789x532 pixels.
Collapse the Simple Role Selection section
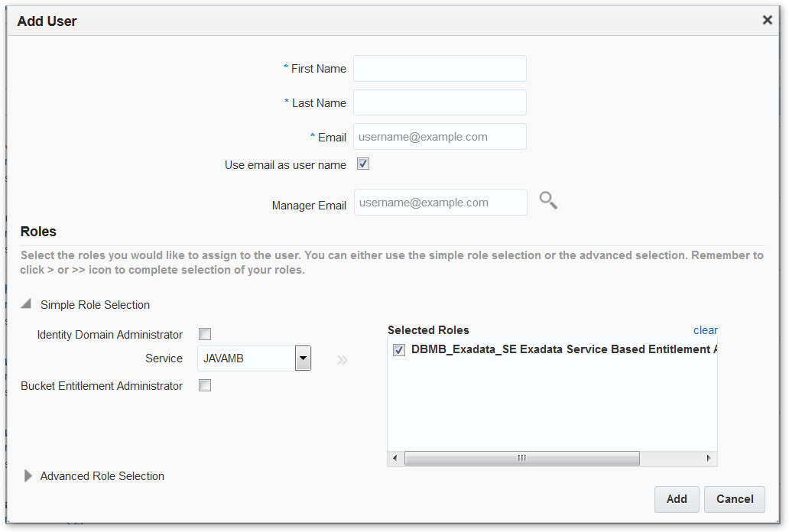(27, 304)
